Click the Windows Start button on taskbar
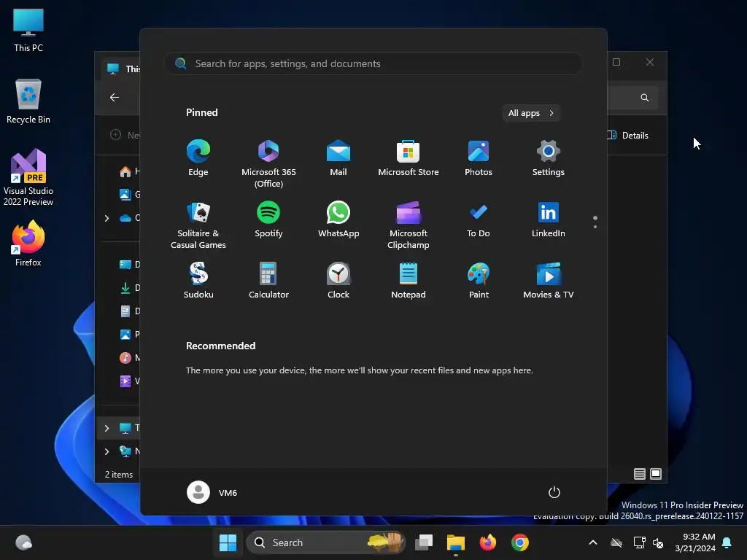Viewport: 747px width, 560px height. 228,542
